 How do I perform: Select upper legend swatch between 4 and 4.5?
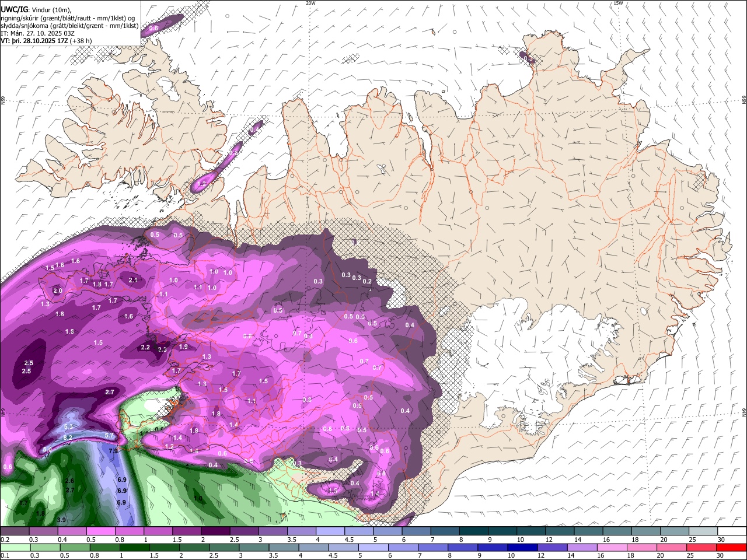(330, 531)
